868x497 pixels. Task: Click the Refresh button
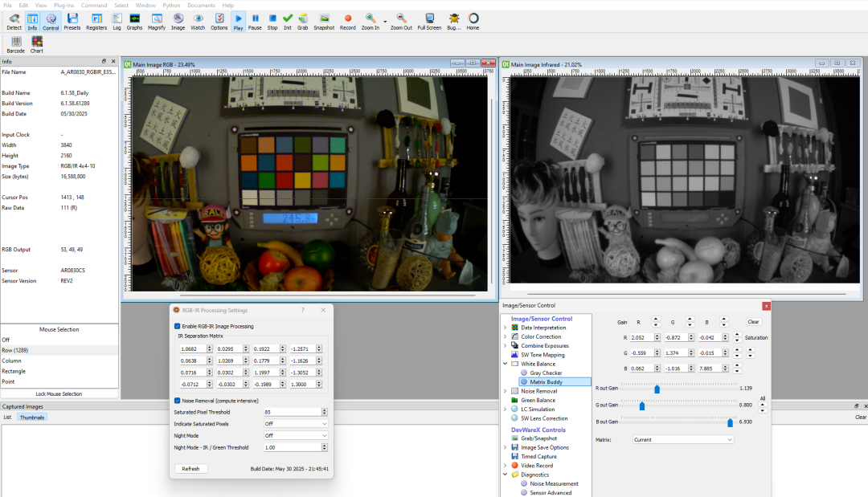[x=190, y=469]
